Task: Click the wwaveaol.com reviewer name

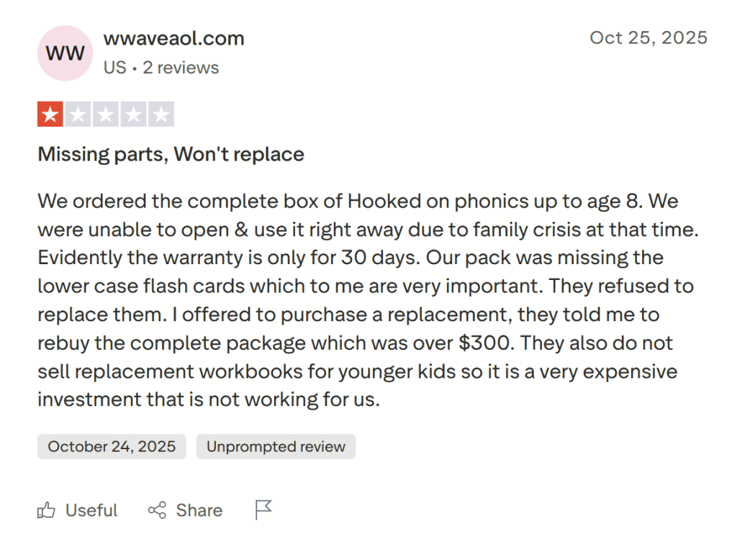Action: [x=173, y=38]
